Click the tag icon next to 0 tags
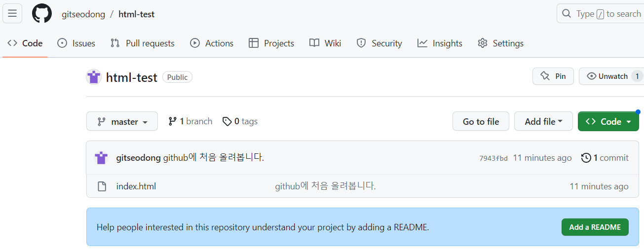Screen dimensions: 644x250 [227, 121]
